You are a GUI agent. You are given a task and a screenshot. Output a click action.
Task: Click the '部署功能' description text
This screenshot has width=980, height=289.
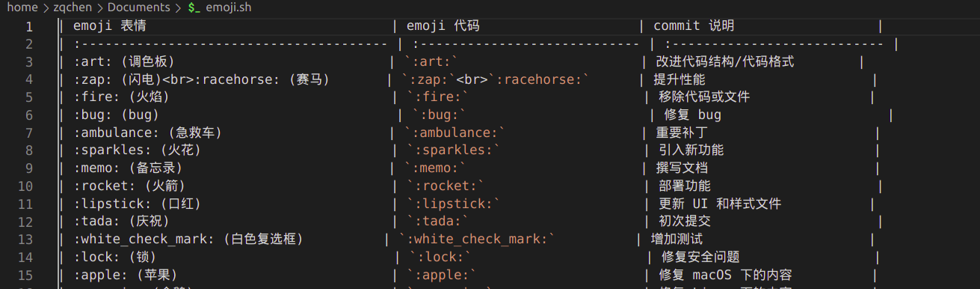click(685, 186)
